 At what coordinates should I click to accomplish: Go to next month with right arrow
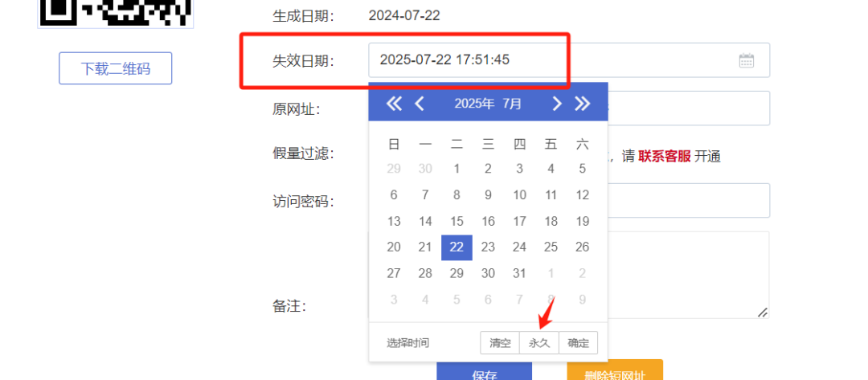coord(556,103)
